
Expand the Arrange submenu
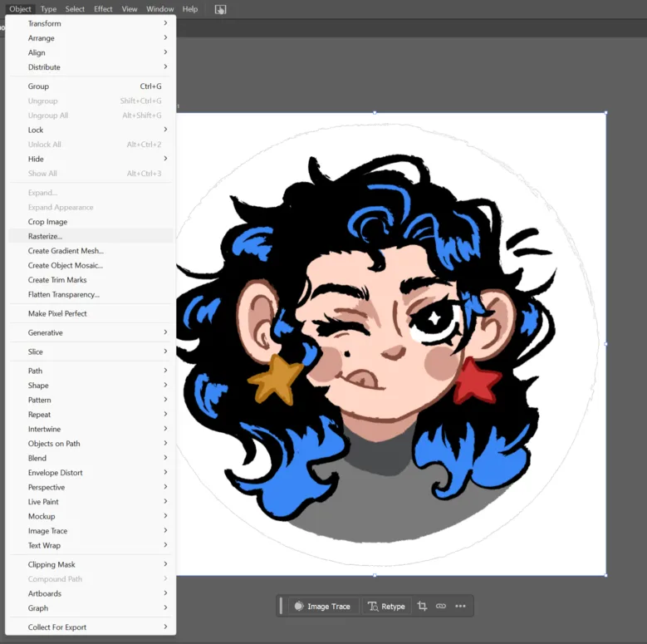[x=91, y=38]
